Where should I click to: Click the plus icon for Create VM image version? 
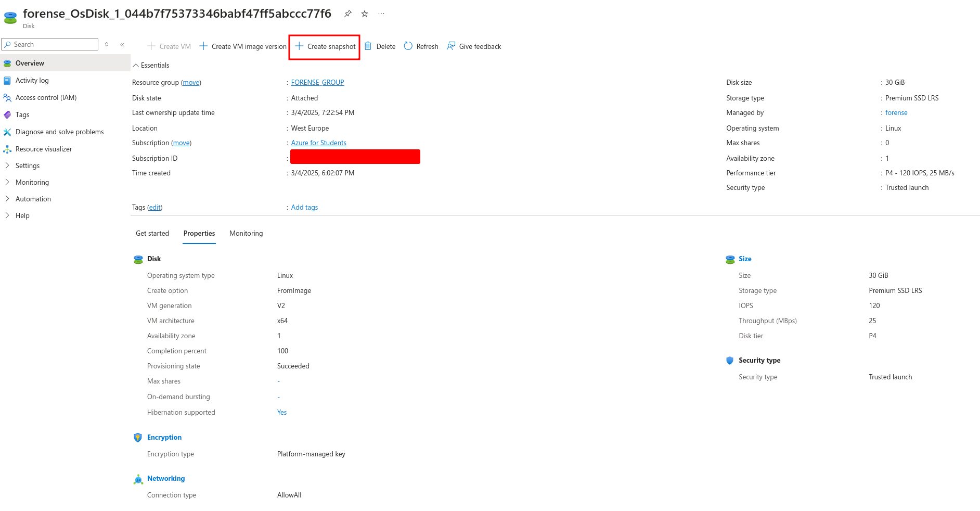coord(203,46)
